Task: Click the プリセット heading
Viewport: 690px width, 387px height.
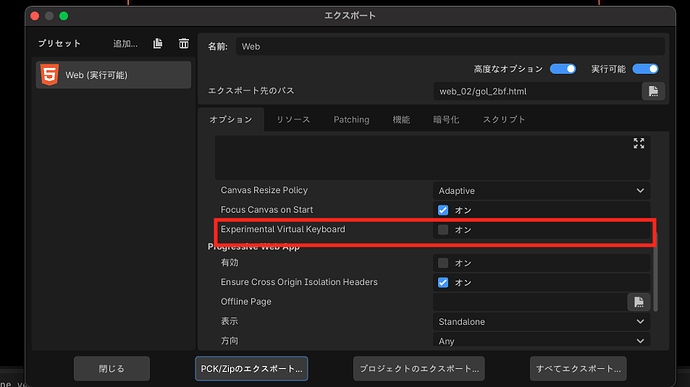Action: point(59,44)
